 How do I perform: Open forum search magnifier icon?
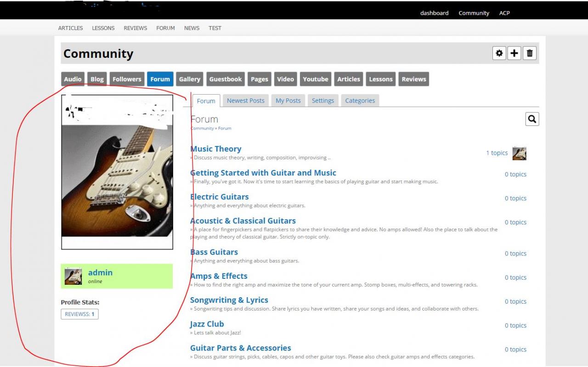(532, 119)
